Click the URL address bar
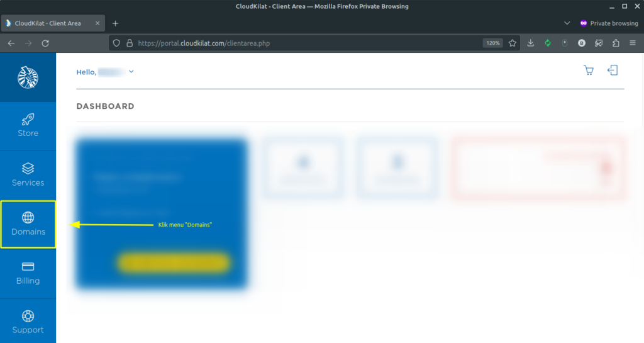Screen dimensions: 644x343 click(302, 43)
